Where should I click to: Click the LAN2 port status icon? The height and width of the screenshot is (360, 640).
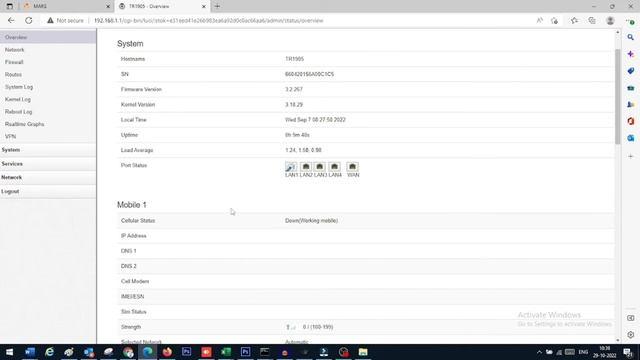(306, 167)
